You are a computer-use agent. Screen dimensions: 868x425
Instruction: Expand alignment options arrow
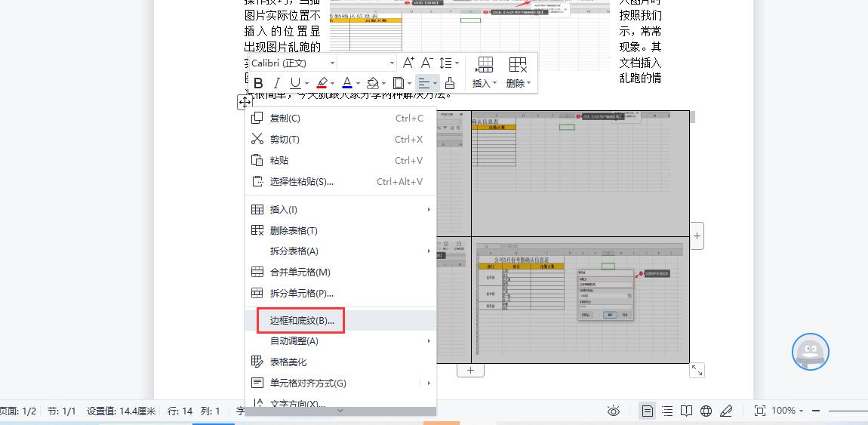point(435,84)
